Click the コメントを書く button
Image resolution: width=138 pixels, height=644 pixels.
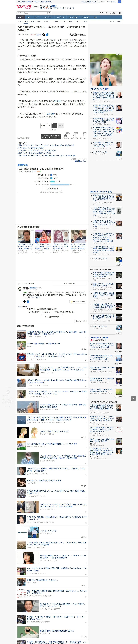[69, 283]
